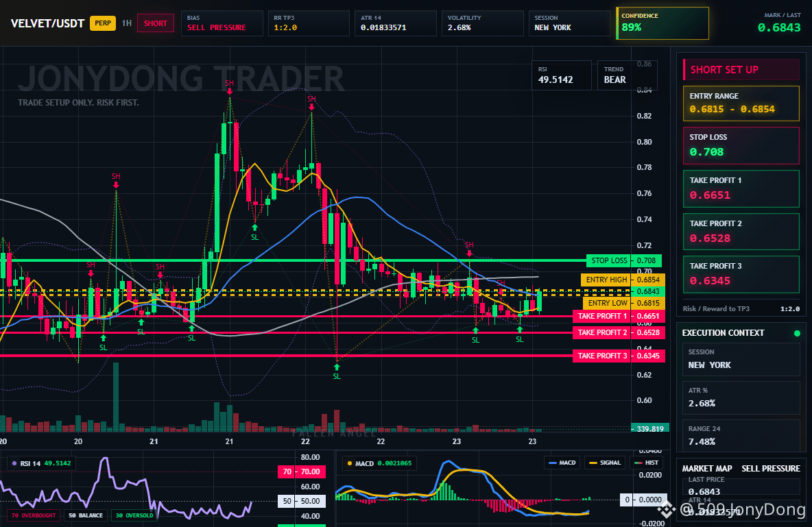This screenshot has width=812, height=527.
Task: Click the 50.00 RSI level tag
Action: pyautogui.click(x=301, y=501)
